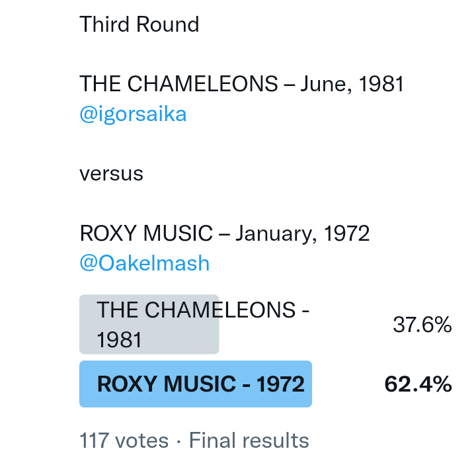The width and height of the screenshot is (476, 465).
Task: Click ROXY MUSIC band name in tweet text
Action: click(146, 233)
